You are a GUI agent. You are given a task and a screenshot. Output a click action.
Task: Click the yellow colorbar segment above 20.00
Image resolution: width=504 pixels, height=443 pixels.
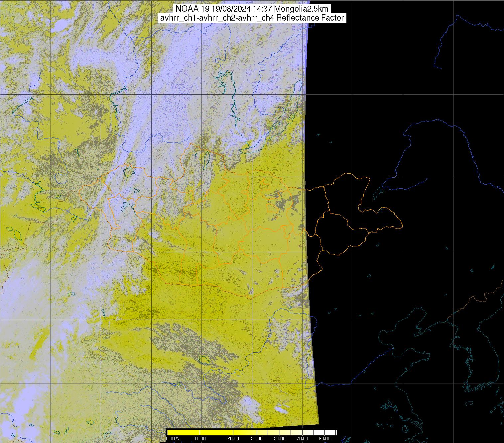click(233, 432)
